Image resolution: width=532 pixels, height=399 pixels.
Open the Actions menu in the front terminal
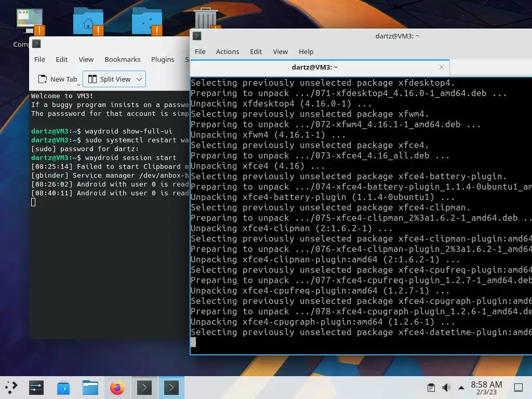228,51
